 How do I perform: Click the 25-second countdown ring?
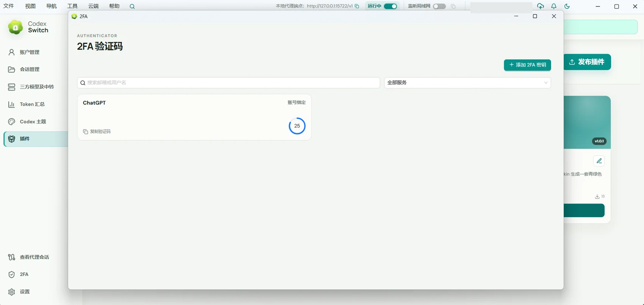click(297, 126)
